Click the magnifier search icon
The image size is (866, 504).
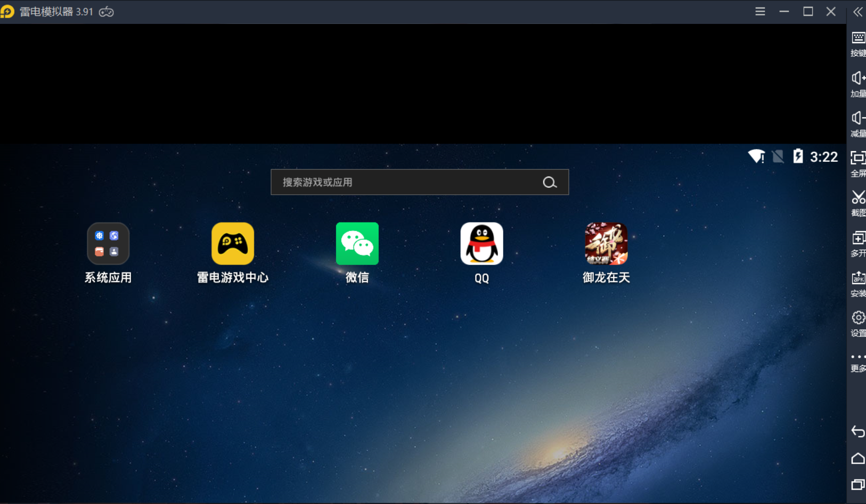point(550,183)
